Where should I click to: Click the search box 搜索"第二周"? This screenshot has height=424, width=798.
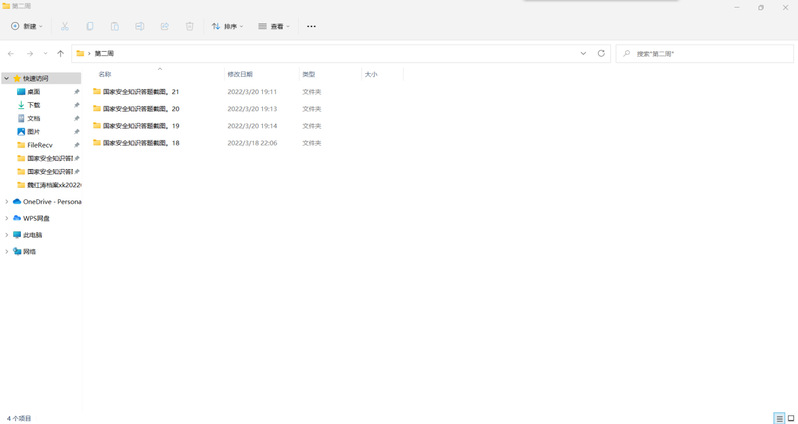tap(705, 53)
